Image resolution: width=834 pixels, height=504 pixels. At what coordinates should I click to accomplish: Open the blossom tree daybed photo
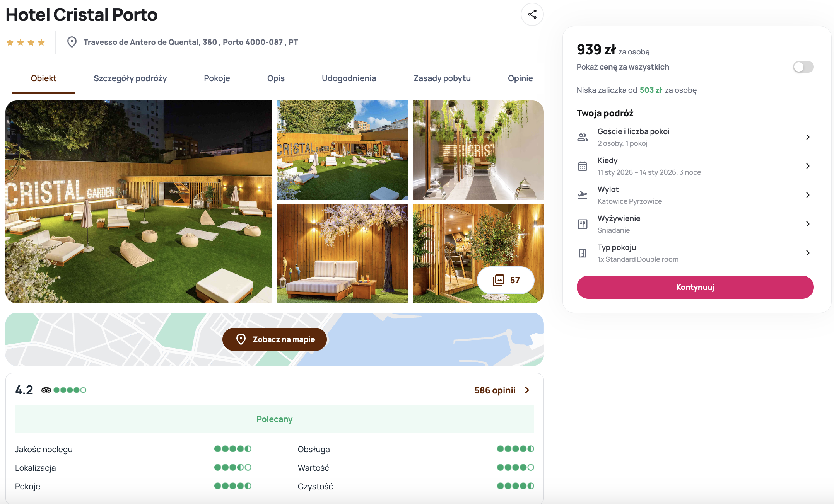[342, 254]
